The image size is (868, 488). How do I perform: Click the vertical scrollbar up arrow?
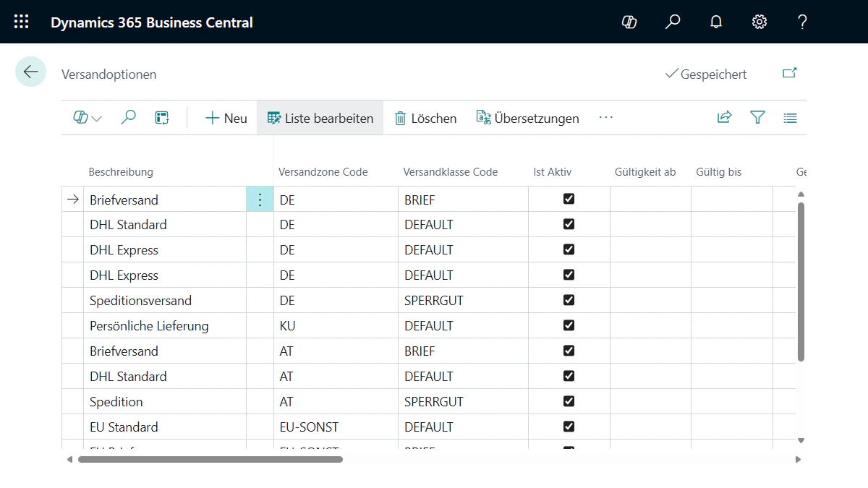click(x=801, y=194)
